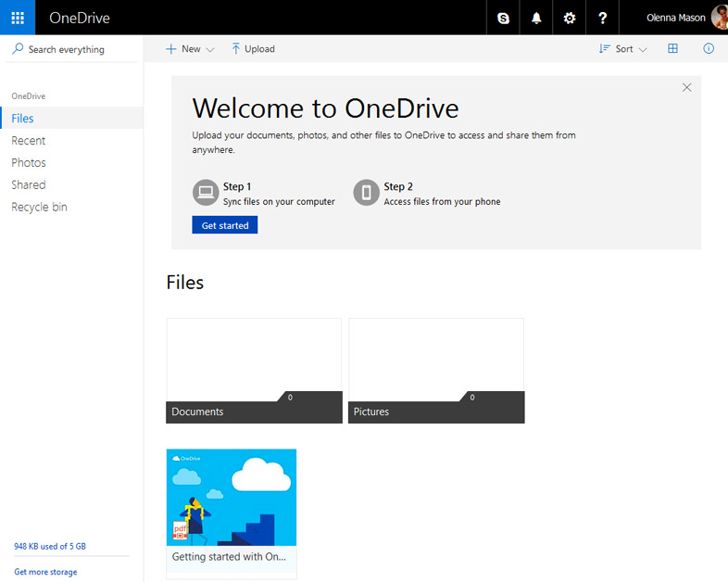
Task: Expand the Sort dropdown
Action: point(623,49)
